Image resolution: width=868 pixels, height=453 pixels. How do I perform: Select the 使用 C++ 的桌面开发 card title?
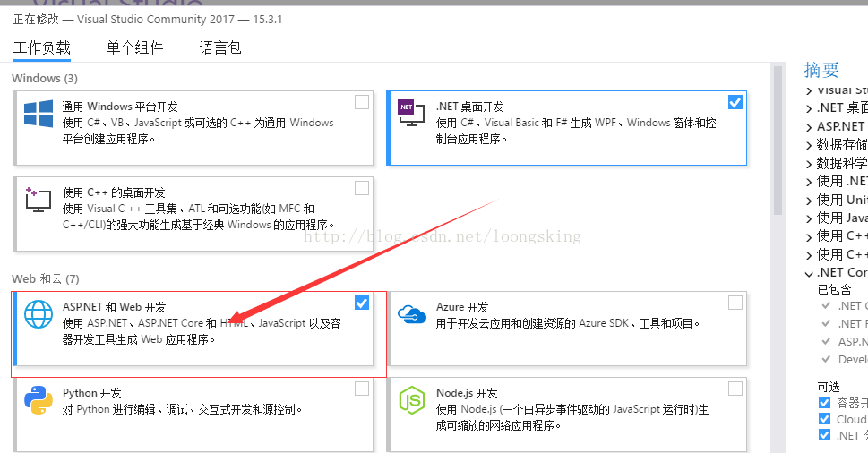[114, 192]
